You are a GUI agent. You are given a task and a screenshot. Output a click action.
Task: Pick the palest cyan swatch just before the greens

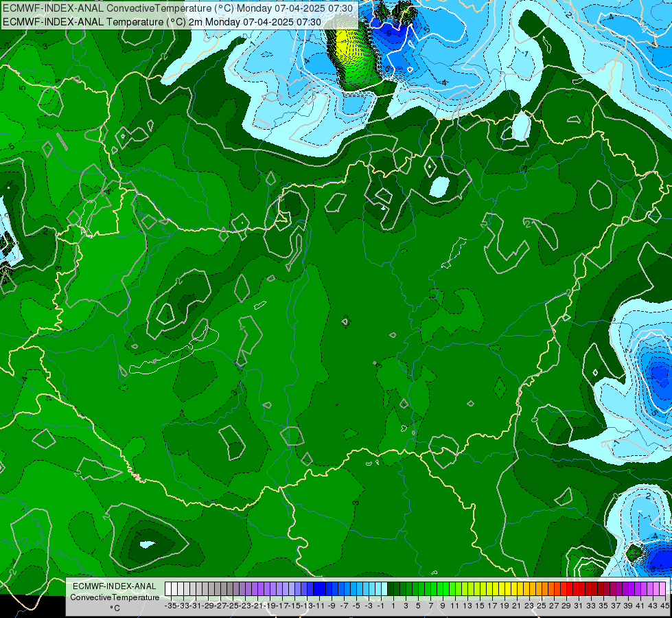tap(384, 588)
